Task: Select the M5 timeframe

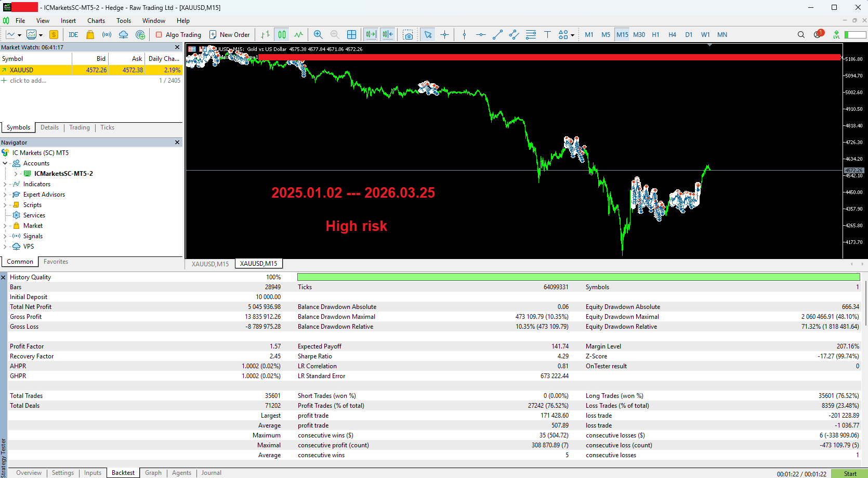Action: [606, 35]
